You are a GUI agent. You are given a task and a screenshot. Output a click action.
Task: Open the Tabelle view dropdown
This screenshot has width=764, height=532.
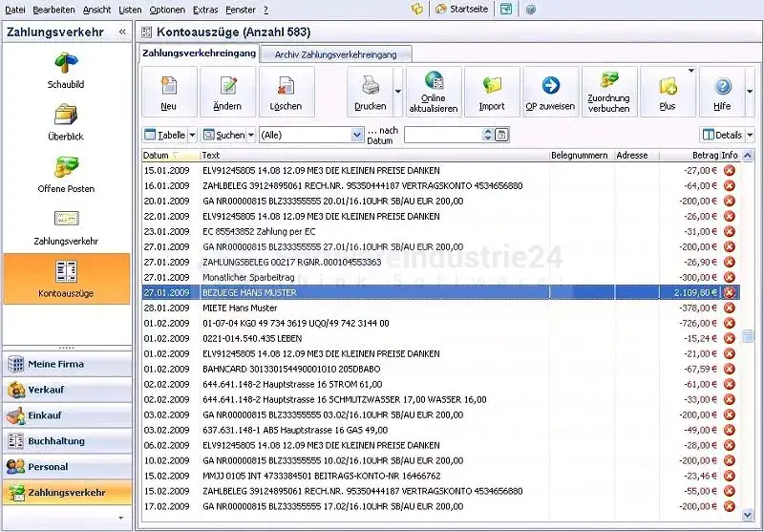[192, 136]
